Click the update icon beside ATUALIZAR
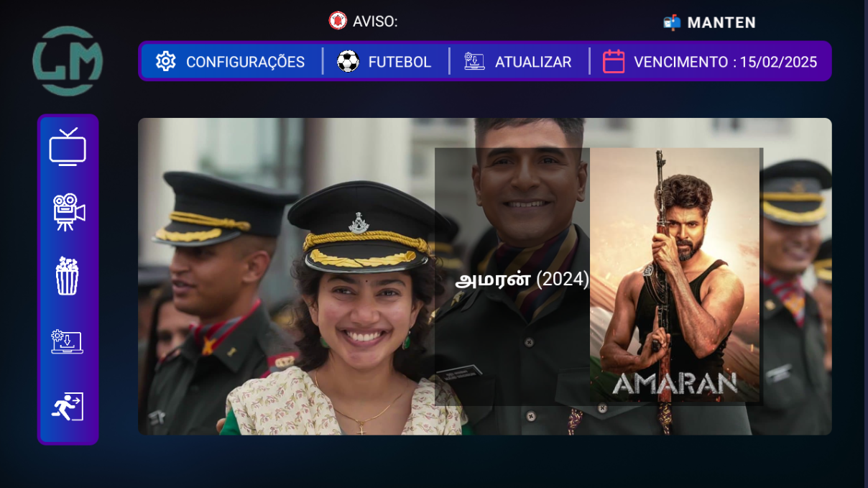Viewport: 868px width, 488px height. point(474,61)
